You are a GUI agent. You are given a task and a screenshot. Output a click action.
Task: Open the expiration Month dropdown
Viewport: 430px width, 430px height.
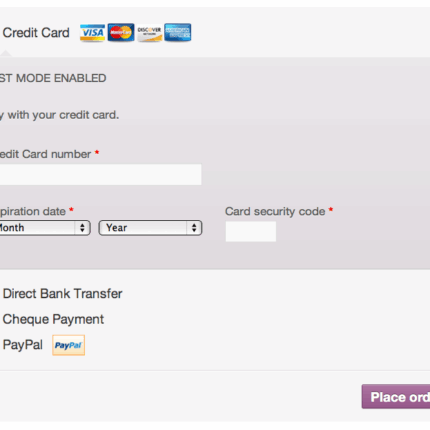coord(45,228)
